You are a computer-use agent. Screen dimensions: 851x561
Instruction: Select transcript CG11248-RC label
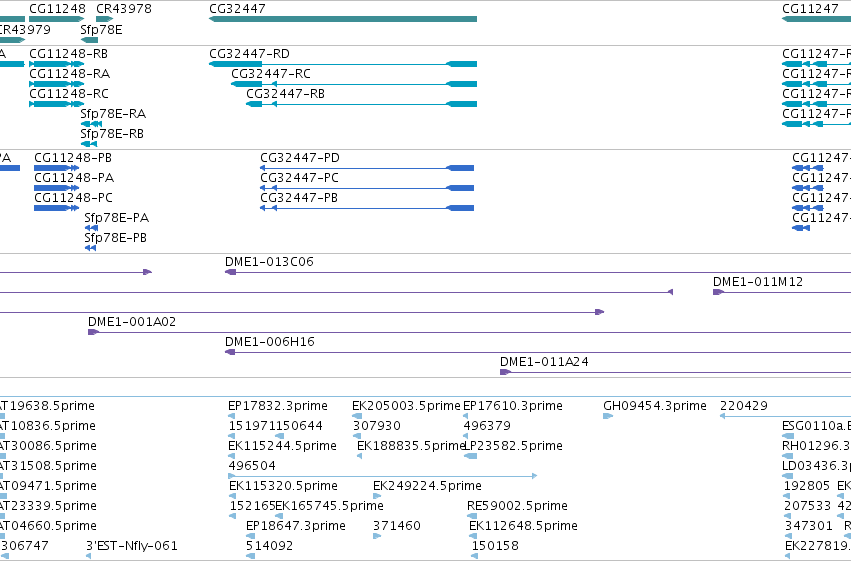click(x=69, y=93)
